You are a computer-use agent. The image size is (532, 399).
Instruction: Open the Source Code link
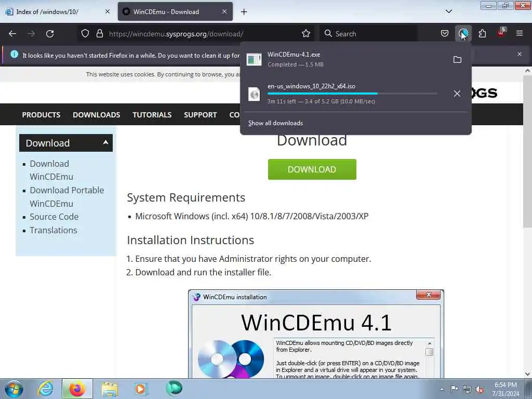click(54, 217)
